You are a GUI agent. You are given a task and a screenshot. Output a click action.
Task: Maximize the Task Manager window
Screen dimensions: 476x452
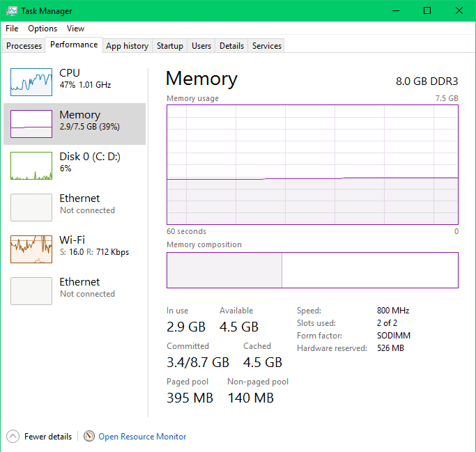pos(427,11)
